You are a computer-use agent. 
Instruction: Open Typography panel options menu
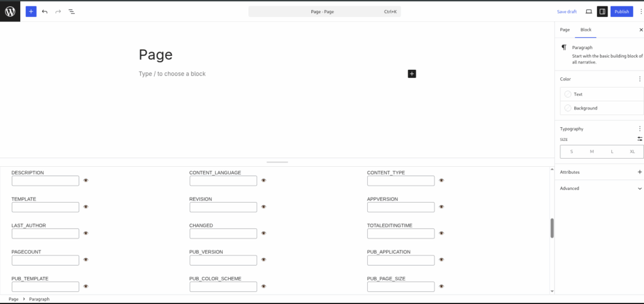640,128
